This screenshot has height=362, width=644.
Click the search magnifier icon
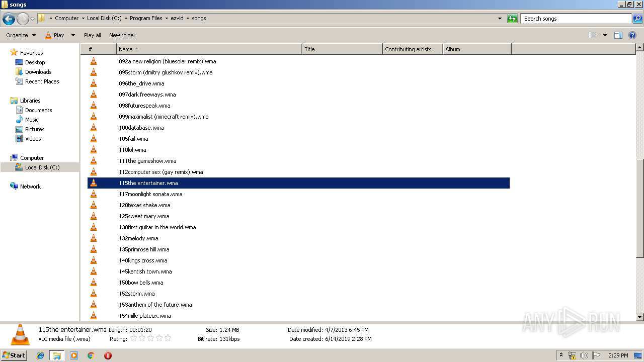coord(637,19)
